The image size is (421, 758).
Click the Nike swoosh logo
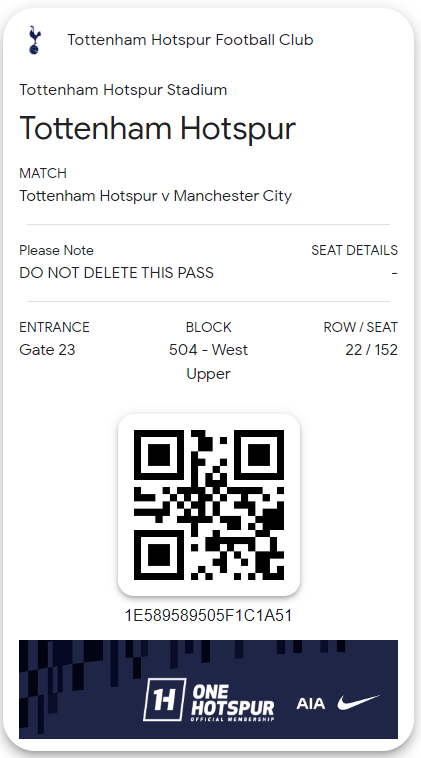(x=359, y=702)
